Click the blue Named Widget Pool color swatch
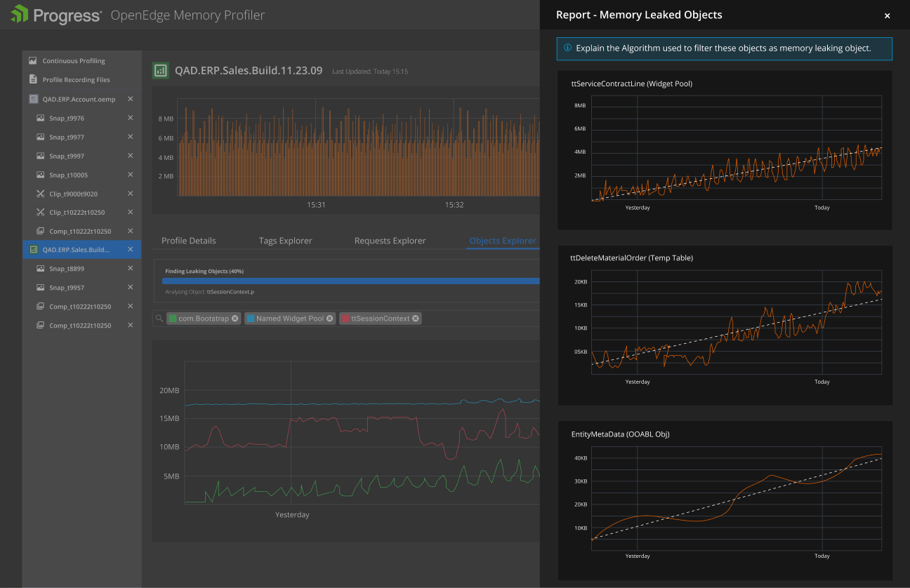Viewport: 910px width, 588px height. coord(250,319)
